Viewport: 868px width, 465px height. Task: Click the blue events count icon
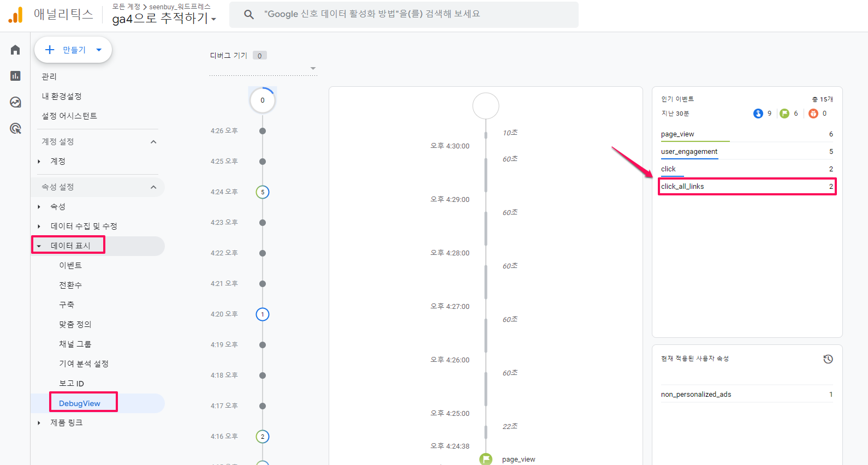758,114
